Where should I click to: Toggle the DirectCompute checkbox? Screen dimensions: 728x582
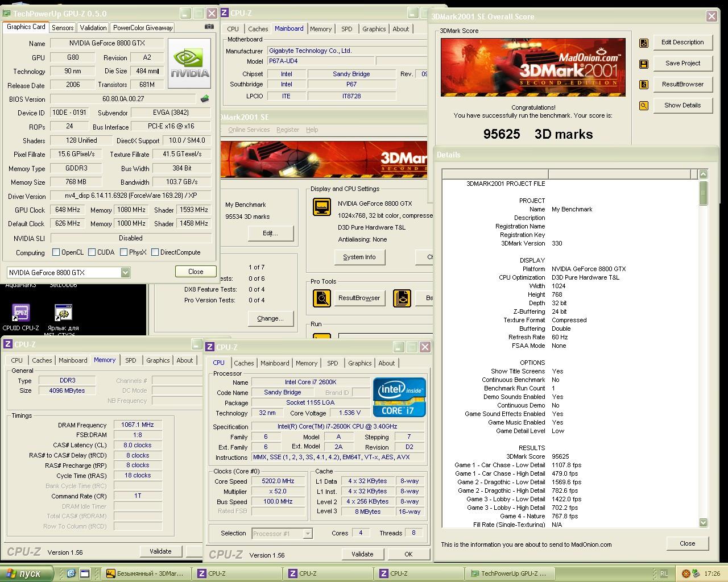pos(155,252)
